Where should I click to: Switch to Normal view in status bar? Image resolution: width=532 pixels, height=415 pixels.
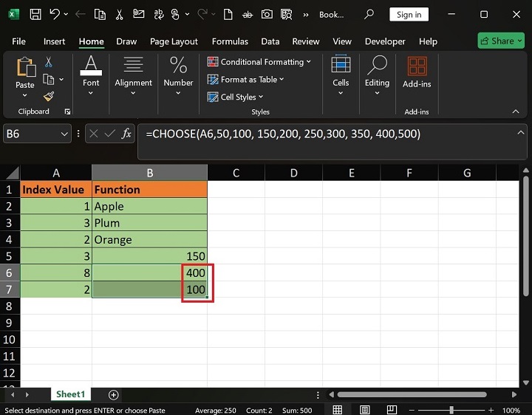338,410
